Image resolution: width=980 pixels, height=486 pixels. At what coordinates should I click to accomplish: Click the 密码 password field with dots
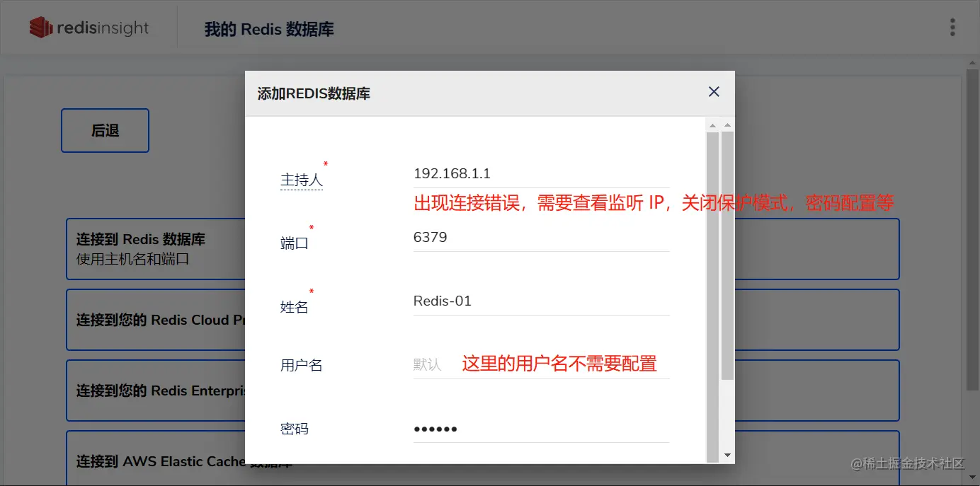541,428
